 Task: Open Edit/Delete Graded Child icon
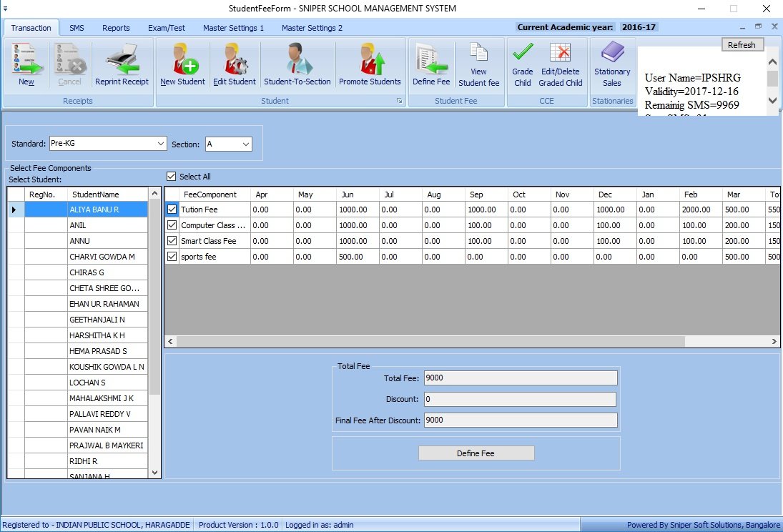[x=561, y=54]
